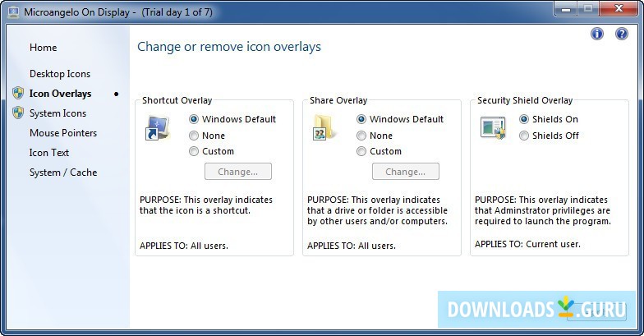The width and height of the screenshot is (644, 336).
Task: Select None for Share Overlay
Action: pyautogui.click(x=375, y=136)
